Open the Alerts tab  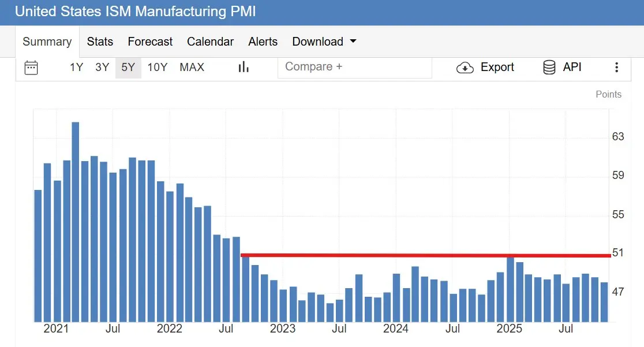263,42
